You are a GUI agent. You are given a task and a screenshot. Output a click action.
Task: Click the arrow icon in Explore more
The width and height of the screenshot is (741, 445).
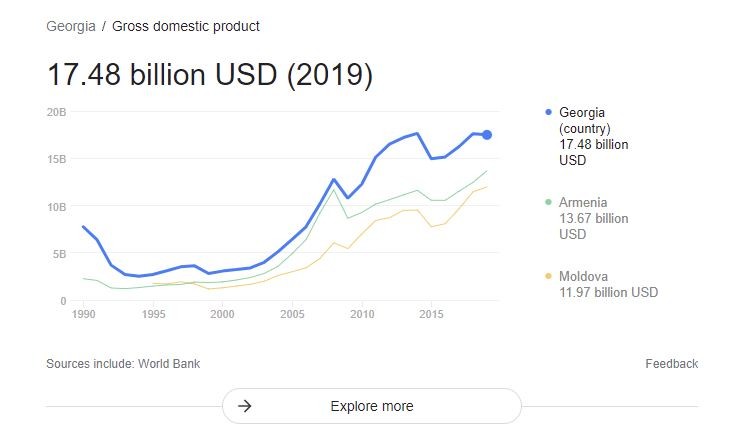pyautogui.click(x=244, y=406)
